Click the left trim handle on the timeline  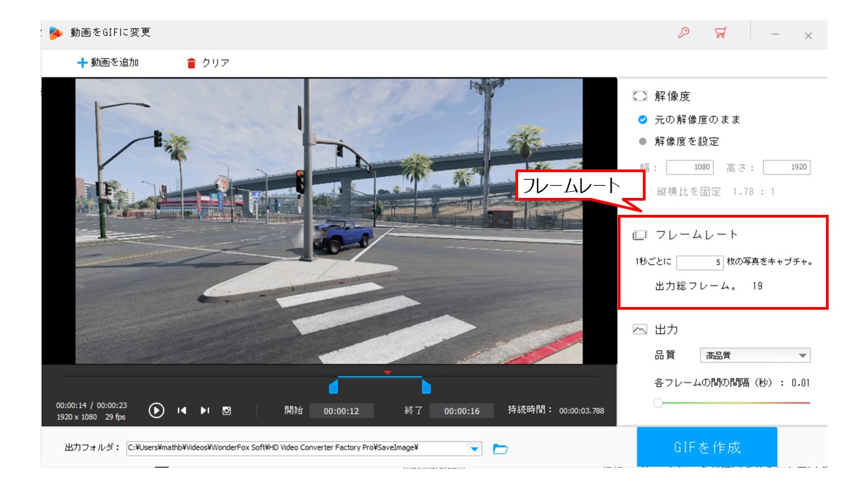pos(333,387)
